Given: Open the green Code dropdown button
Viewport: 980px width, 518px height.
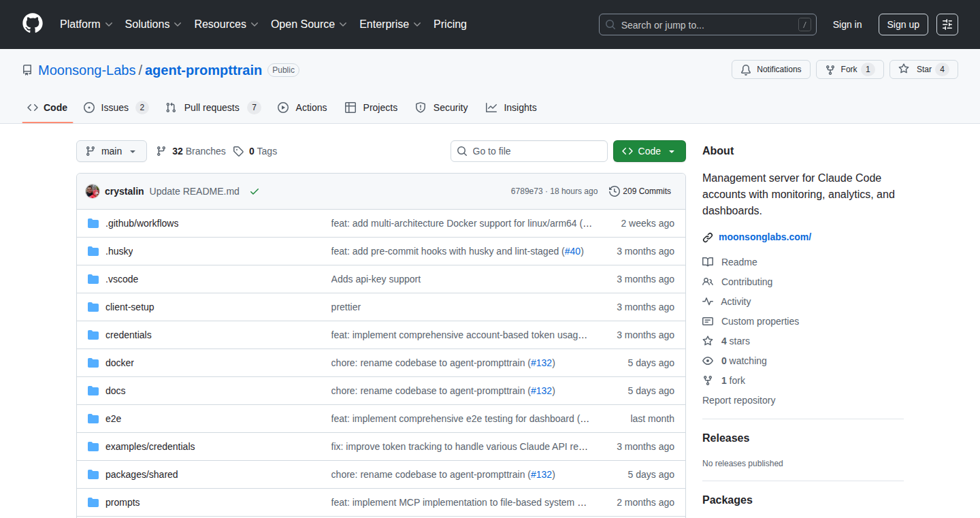Looking at the screenshot, I should 649,151.
